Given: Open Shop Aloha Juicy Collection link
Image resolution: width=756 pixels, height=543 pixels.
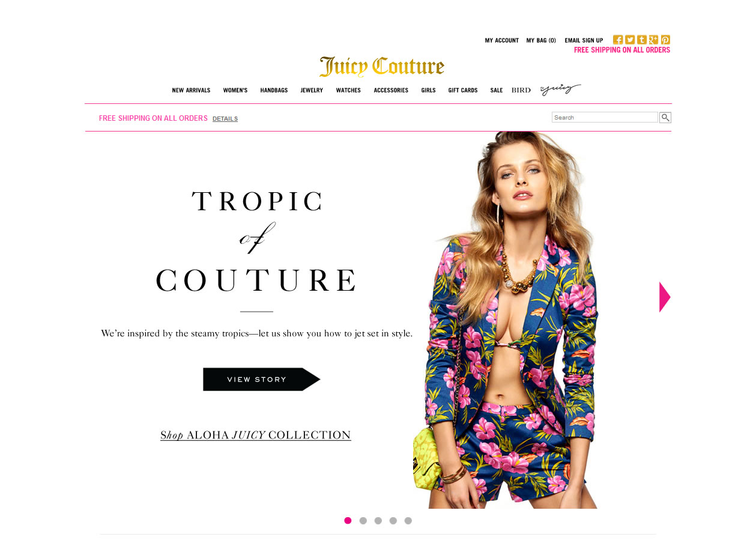Looking at the screenshot, I should [x=256, y=435].
